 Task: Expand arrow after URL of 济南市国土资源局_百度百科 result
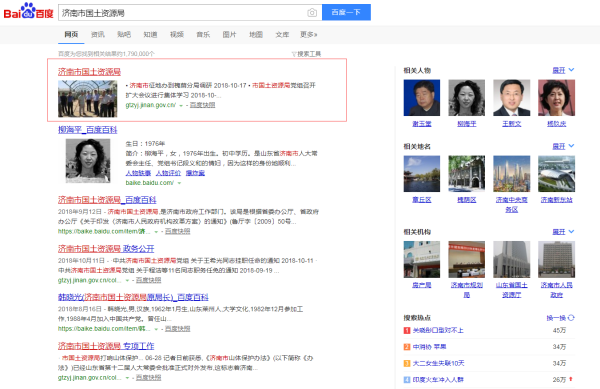156,232
